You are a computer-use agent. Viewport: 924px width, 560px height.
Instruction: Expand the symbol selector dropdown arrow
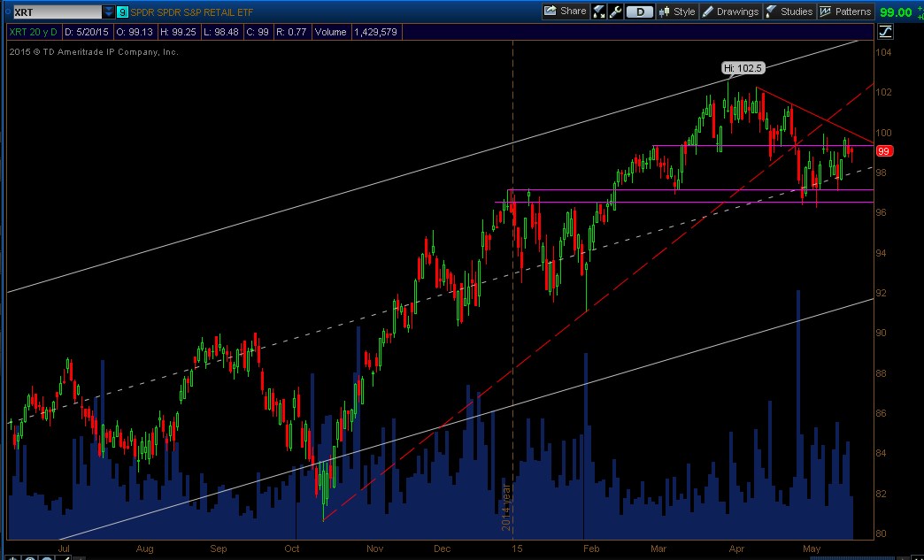(109, 12)
